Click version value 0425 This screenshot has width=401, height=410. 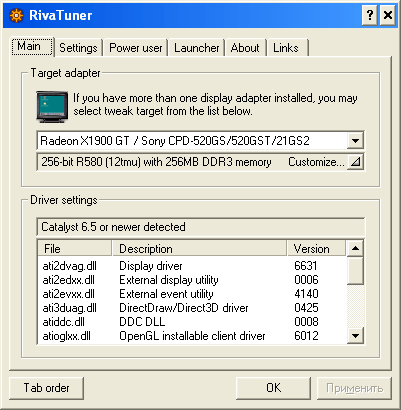point(306,308)
